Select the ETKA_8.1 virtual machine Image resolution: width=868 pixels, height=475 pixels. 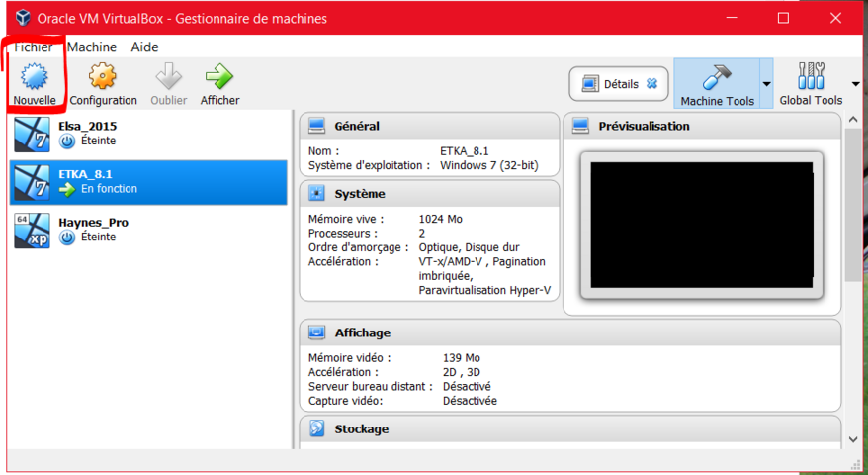tap(148, 182)
